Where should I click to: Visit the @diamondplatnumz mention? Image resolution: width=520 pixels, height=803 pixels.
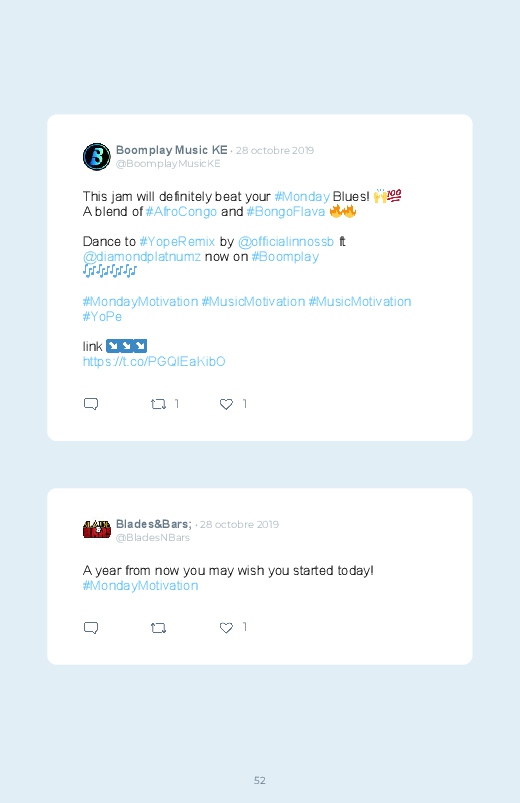point(142,257)
